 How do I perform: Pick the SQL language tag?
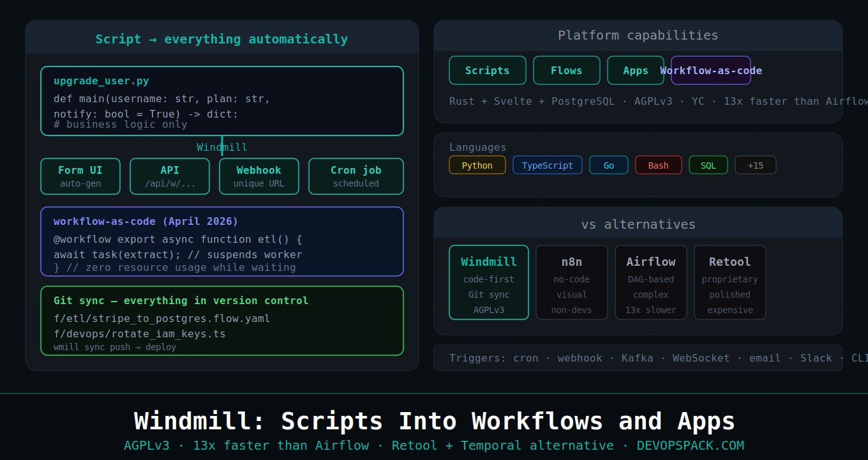pyautogui.click(x=708, y=165)
